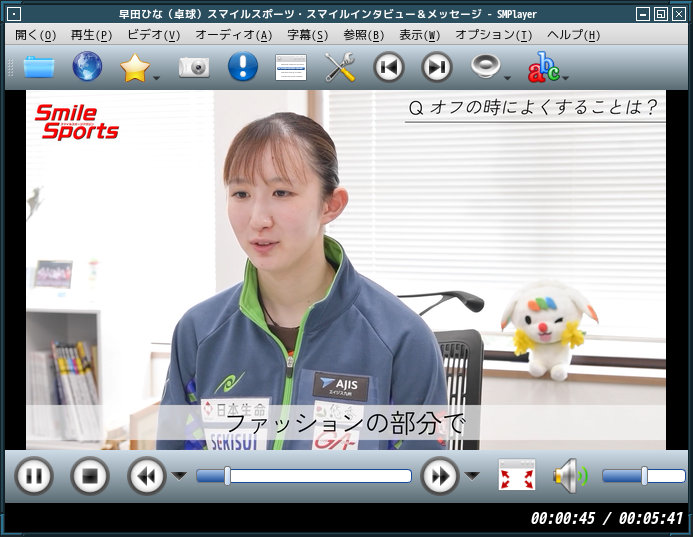
Task: Click the video display area
Action: coord(346,270)
